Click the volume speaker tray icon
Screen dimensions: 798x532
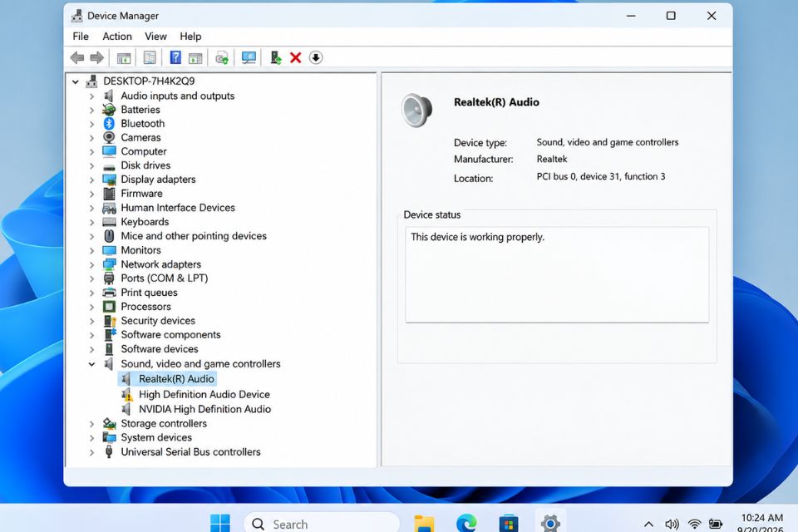[672, 524]
